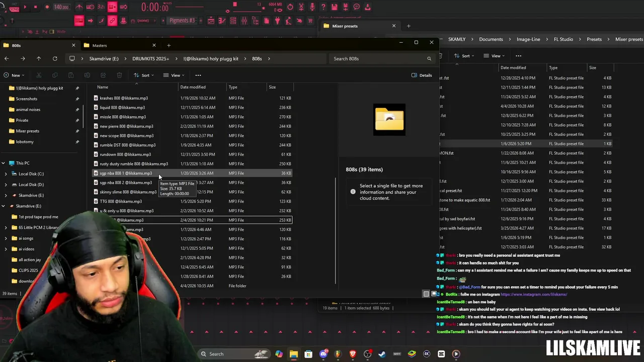Click Presets in Mixer presets breadcrumb
644x362 pixels.
click(x=594, y=39)
